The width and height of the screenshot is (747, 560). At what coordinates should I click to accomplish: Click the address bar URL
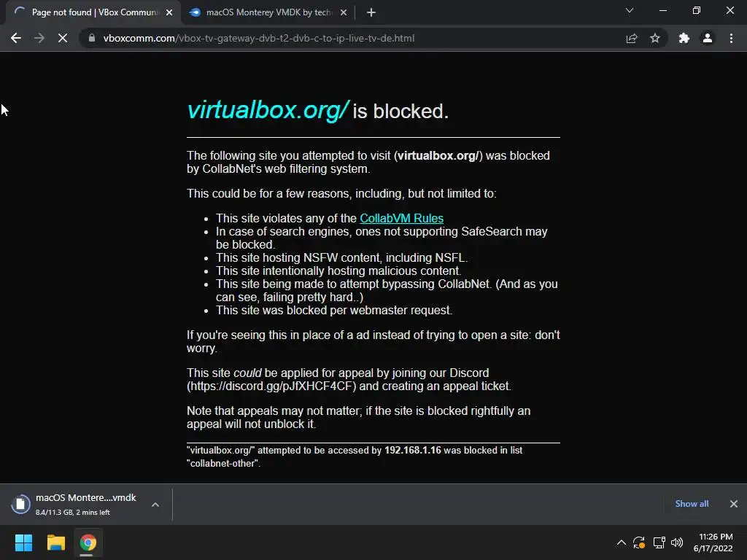pyautogui.click(x=259, y=38)
